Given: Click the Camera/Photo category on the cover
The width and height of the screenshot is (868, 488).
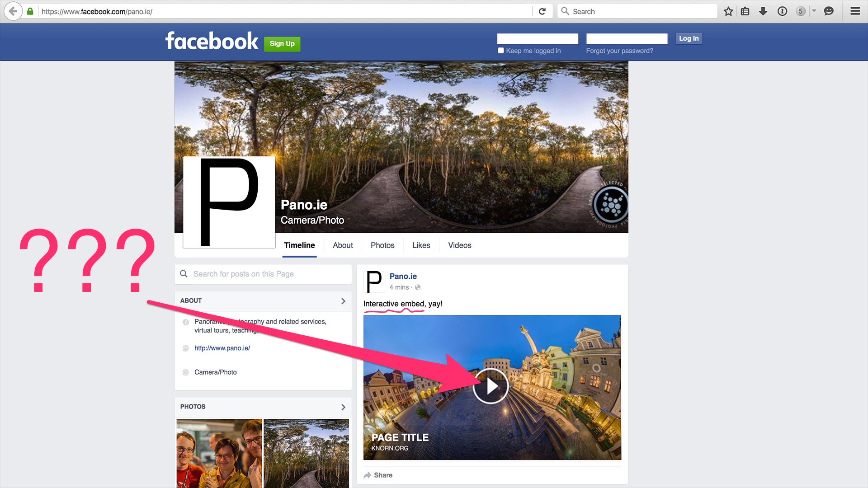Looking at the screenshot, I should pyautogui.click(x=312, y=221).
